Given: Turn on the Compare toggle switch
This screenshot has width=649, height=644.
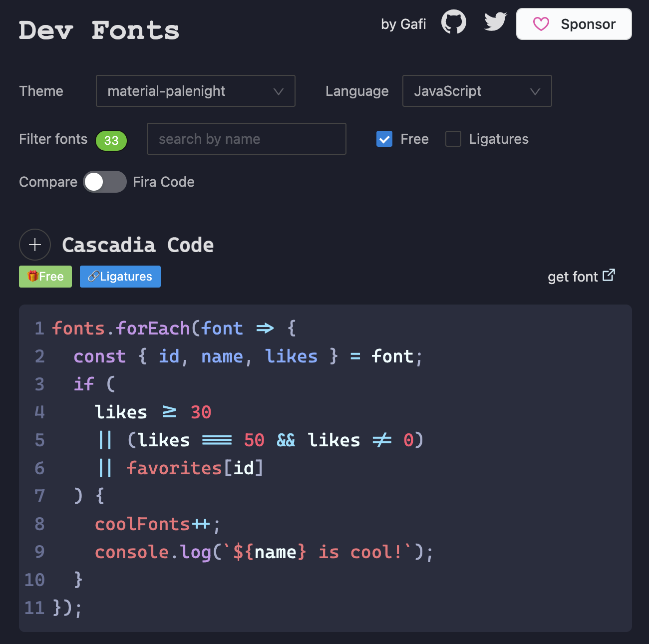Looking at the screenshot, I should [x=105, y=182].
